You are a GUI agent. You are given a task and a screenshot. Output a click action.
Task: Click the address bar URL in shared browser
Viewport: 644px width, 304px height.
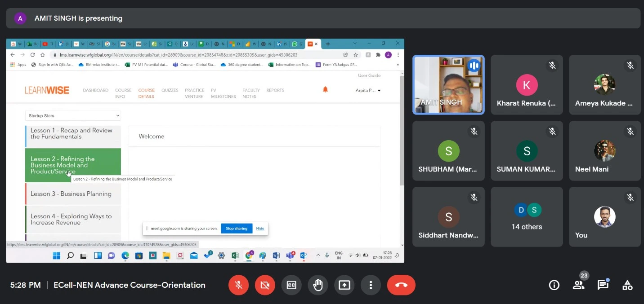click(x=179, y=55)
